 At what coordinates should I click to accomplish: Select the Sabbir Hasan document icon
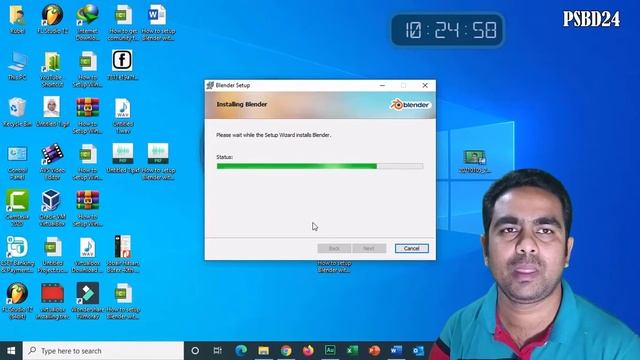122,254
